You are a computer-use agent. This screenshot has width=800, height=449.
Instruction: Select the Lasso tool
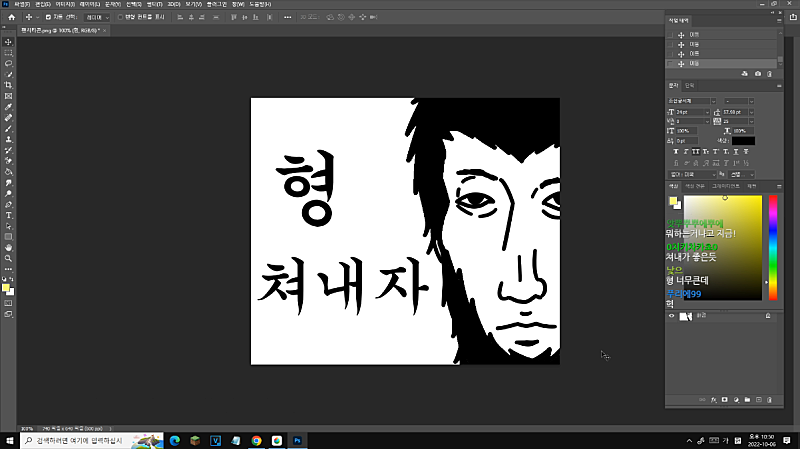click(x=9, y=63)
